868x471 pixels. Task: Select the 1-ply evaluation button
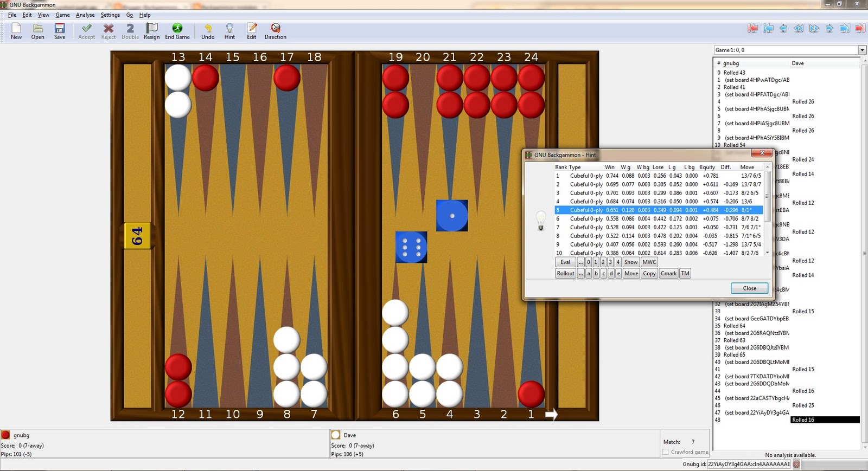coord(596,262)
